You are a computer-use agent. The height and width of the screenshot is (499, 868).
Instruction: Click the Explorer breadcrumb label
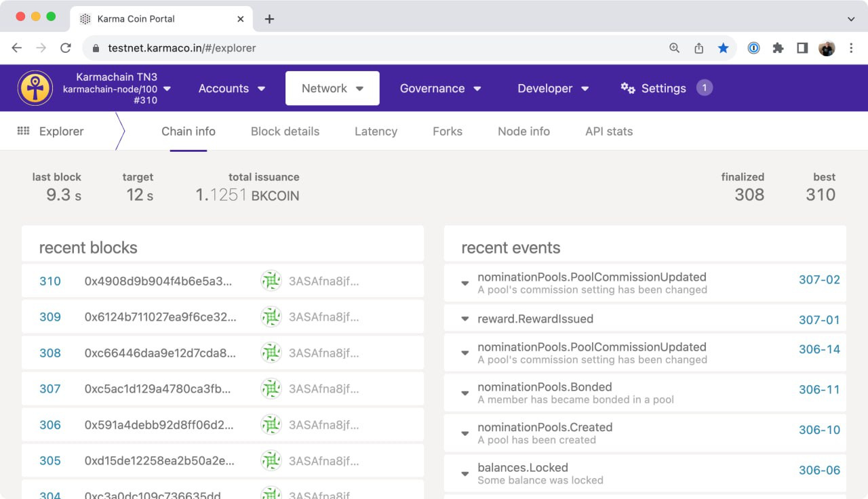point(61,132)
